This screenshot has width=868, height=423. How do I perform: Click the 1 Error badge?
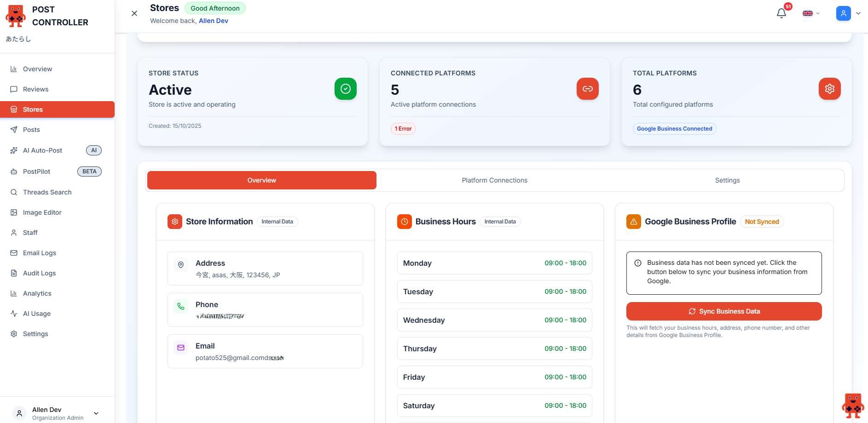403,129
